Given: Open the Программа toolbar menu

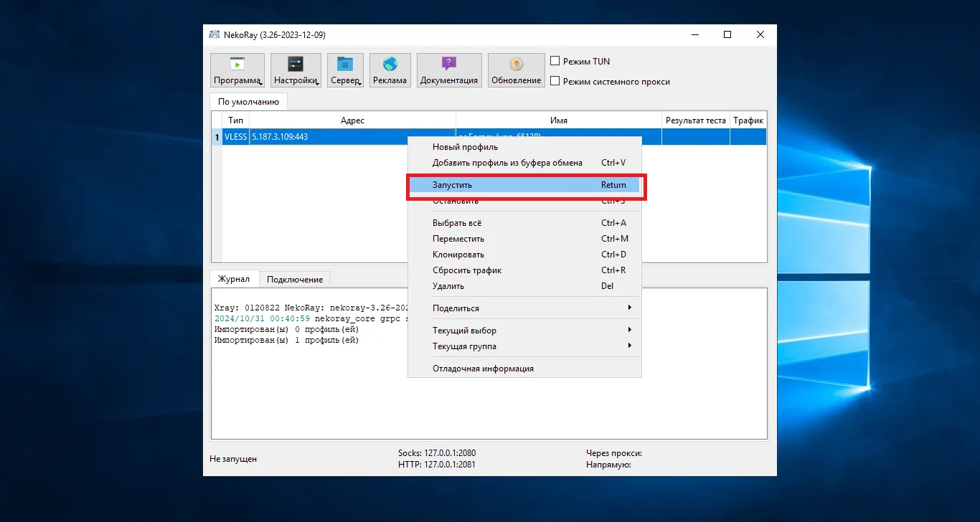Looking at the screenshot, I should [x=237, y=70].
